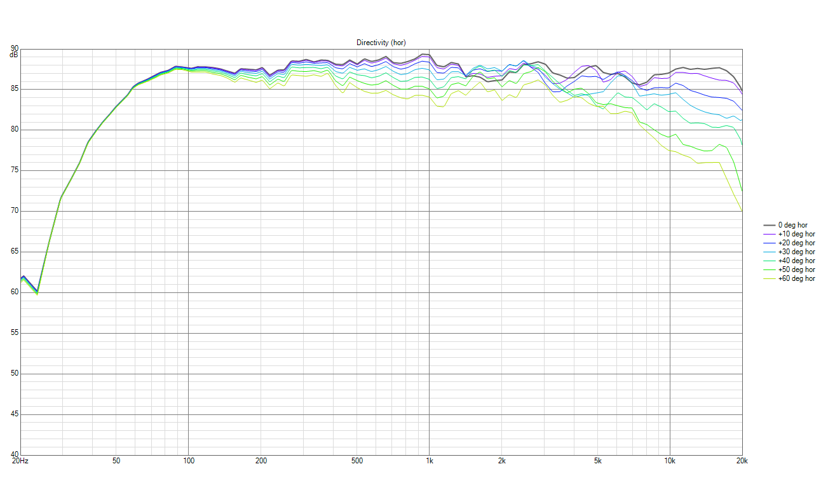
Task: Click the '200' frequency axis label
Action: pos(261,460)
